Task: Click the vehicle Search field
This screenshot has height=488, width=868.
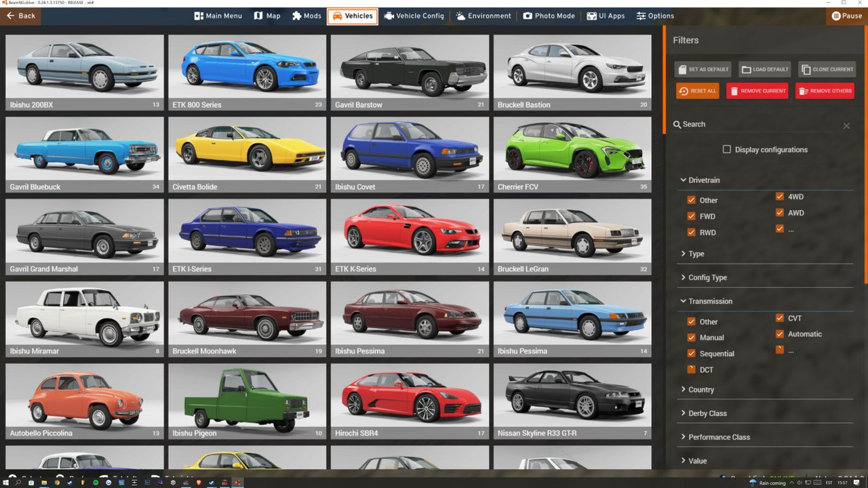Action: tap(753, 125)
